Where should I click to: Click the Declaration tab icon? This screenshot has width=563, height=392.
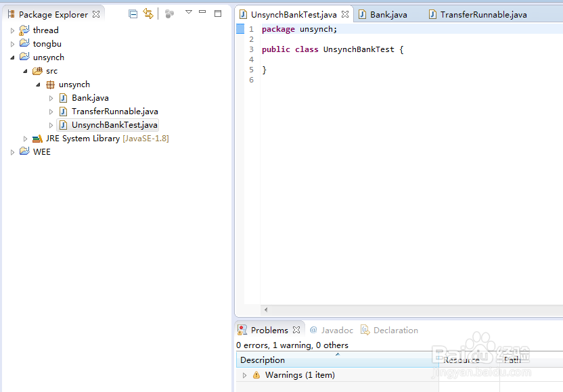click(x=365, y=330)
